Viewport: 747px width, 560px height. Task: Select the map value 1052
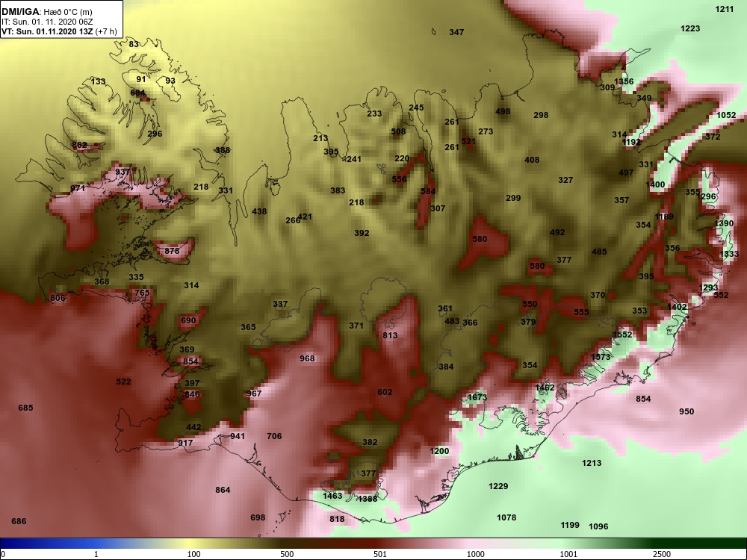pyautogui.click(x=727, y=115)
